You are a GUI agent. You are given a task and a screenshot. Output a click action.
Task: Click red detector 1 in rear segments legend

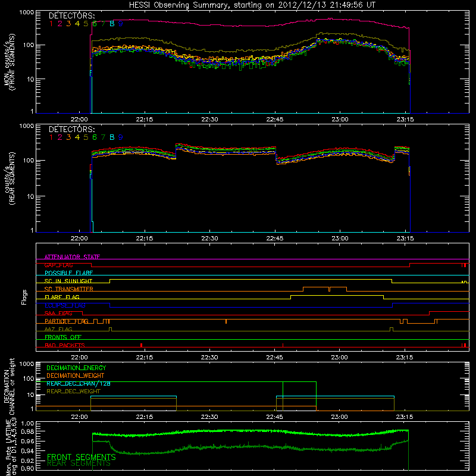(51, 137)
